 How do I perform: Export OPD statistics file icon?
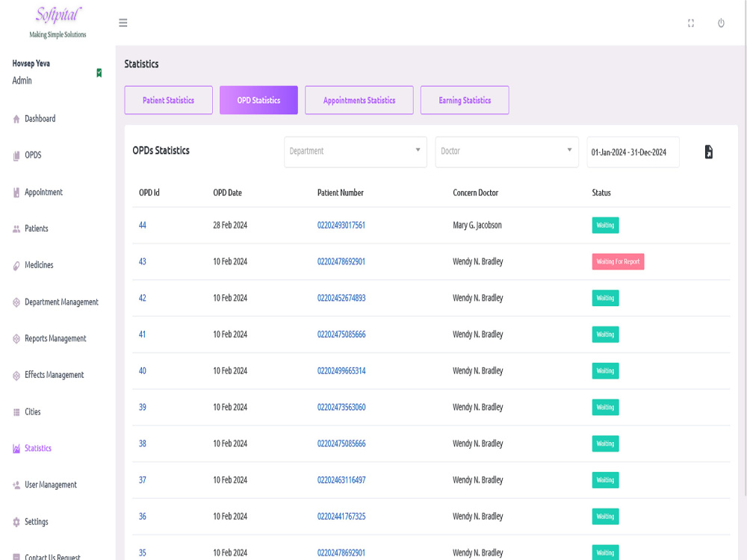point(708,152)
